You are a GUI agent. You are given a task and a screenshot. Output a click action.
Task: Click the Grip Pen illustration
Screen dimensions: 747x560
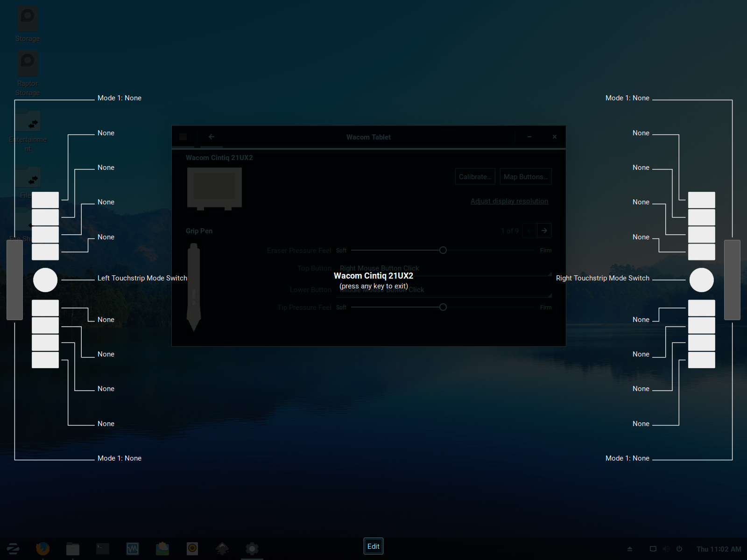(x=194, y=287)
